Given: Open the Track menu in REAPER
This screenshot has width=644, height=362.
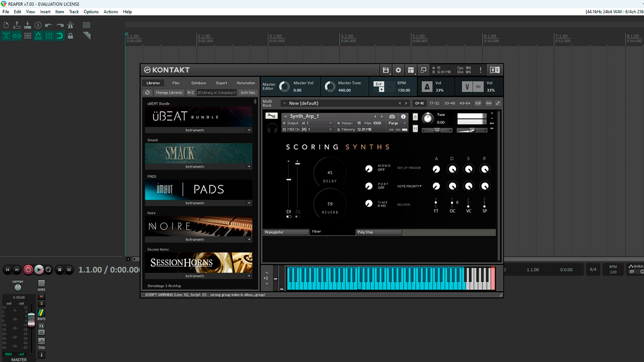Looking at the screenshot, I should 74,12.
